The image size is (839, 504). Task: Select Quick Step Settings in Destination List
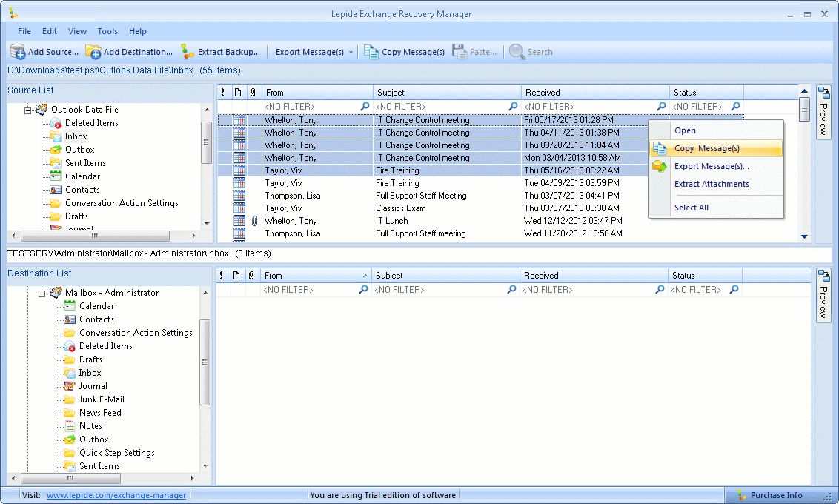[116, 453]
